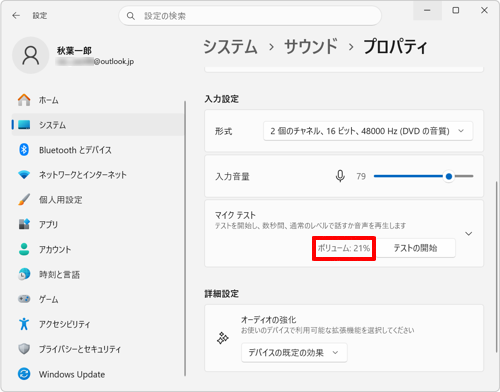
Task: Open ホーム settings page
Action: coord(98,100)
